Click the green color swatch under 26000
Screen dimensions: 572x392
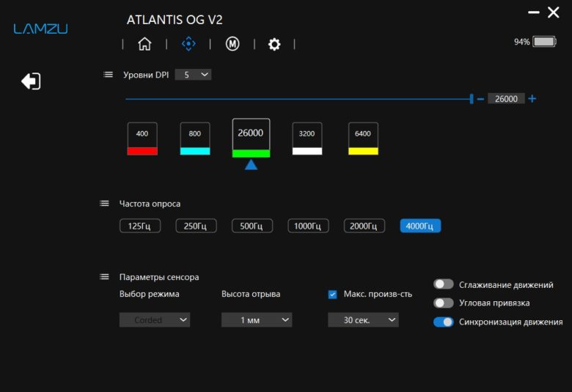(251, 154)
